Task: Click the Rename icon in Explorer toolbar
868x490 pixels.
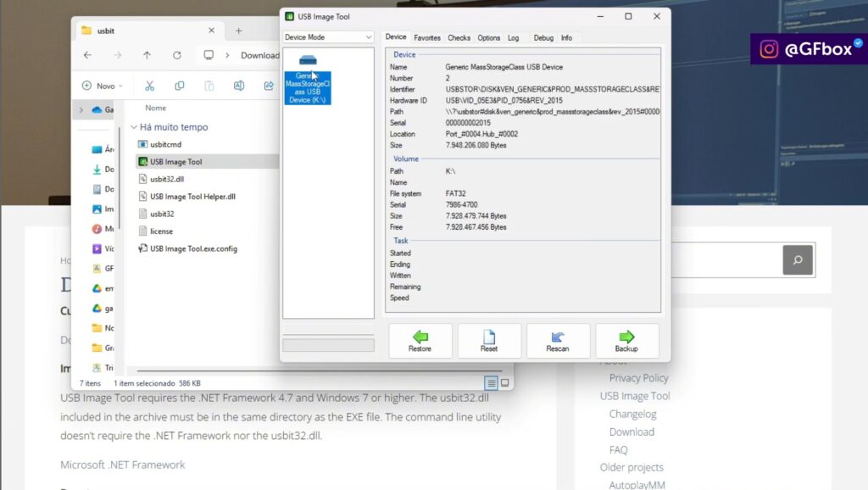Action: 238,86
